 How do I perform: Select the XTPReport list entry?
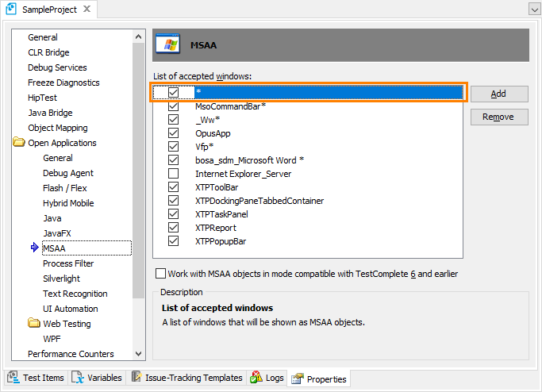point(215,228)
